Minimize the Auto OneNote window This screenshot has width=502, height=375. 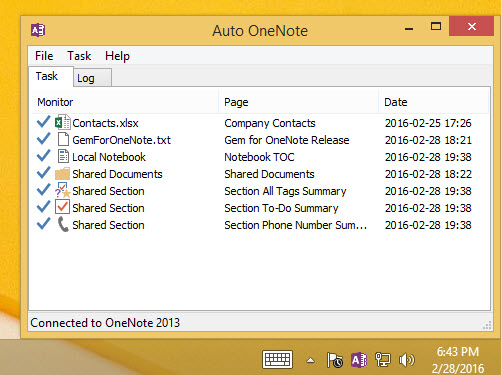[x=409, y=29]
